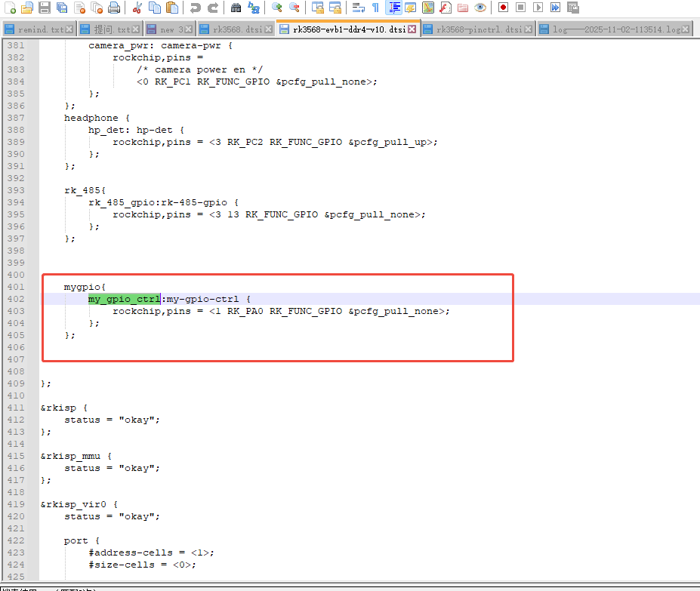
Task: Open the user defined language panel
Action: [410, 8]
